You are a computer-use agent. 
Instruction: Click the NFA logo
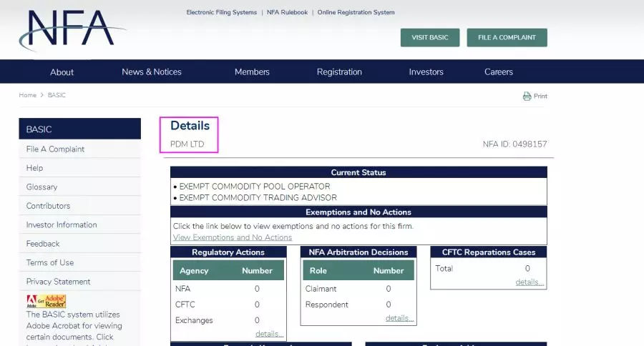[x=70, y=31]
